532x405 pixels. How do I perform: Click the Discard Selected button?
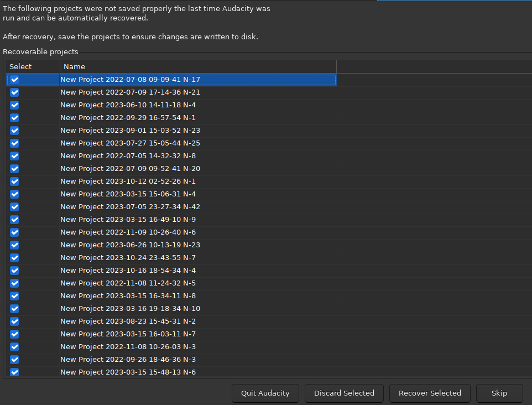344,393
